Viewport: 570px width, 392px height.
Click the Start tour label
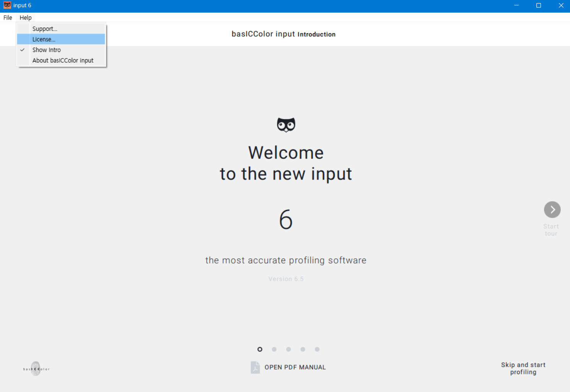click(x=551, y=230)
